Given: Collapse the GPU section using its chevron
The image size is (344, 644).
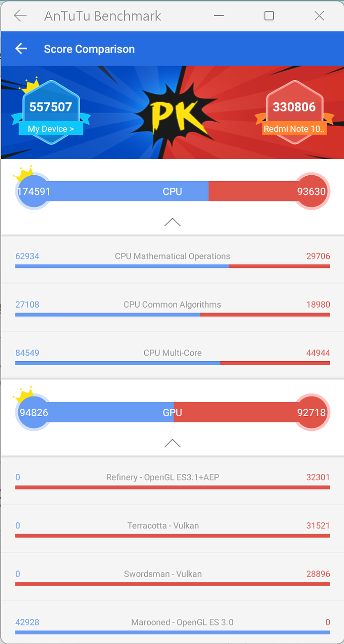Looking at the screenshot, I should click(172, 443).
